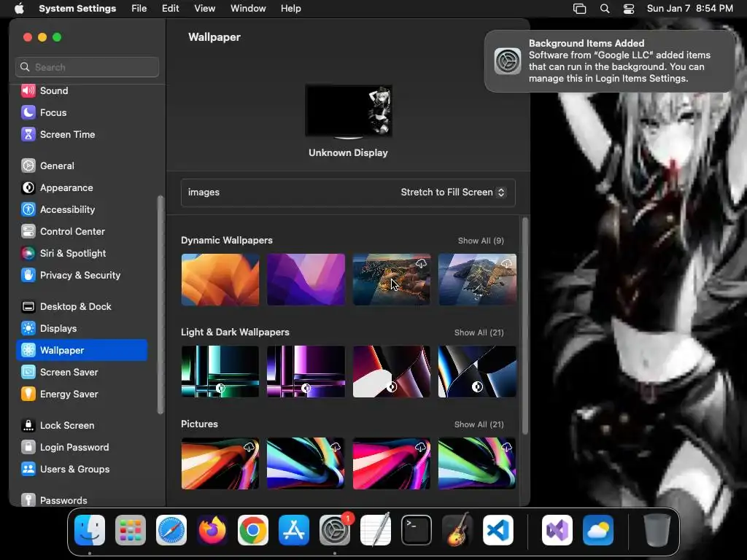Launch Terminal from the Dock
Screen dimensions: 747x560
coord(417,530)
